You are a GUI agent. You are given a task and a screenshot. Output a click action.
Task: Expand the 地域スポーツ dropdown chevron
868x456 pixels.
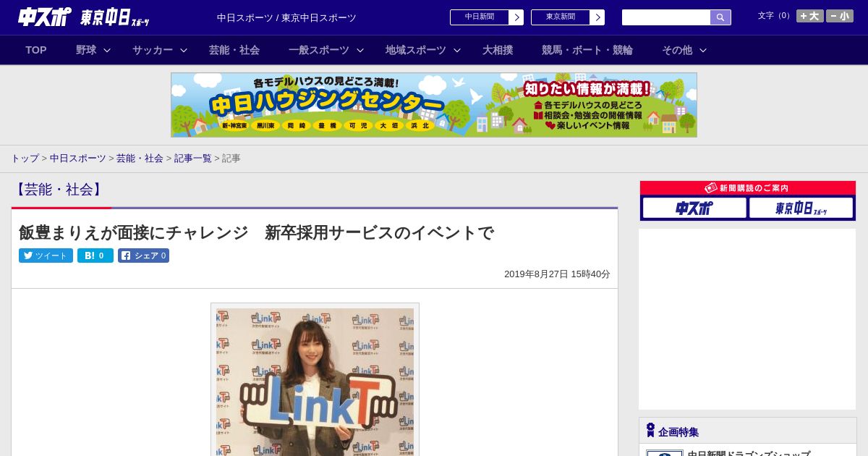tap(457, 50)
